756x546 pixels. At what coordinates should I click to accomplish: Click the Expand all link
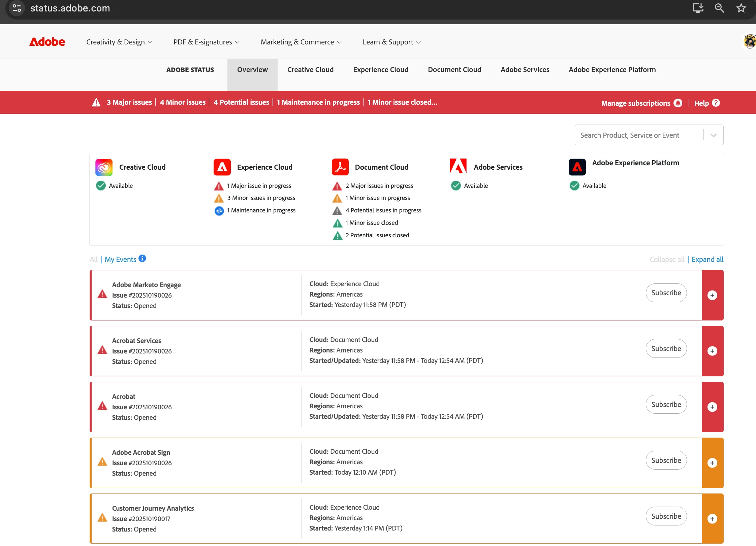tap(707, 260)
